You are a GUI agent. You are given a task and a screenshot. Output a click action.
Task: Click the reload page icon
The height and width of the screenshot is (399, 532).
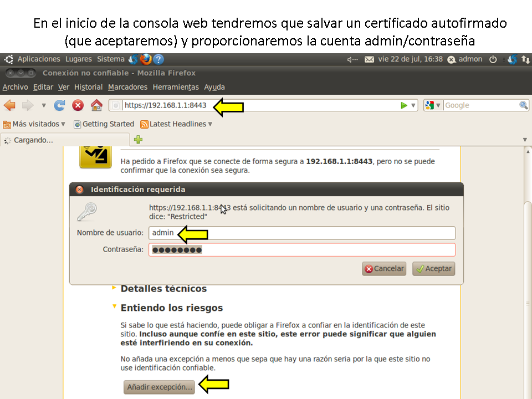60,105
